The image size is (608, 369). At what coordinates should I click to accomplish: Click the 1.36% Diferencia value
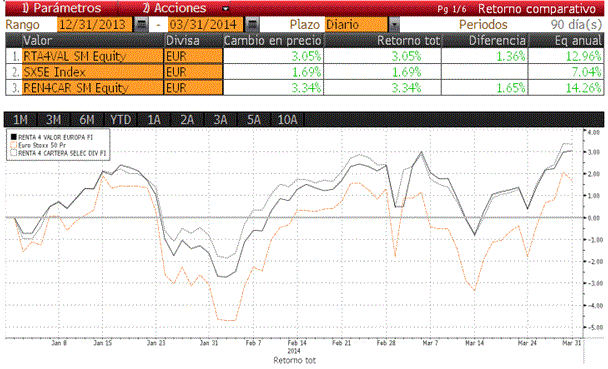coord(511,56)
